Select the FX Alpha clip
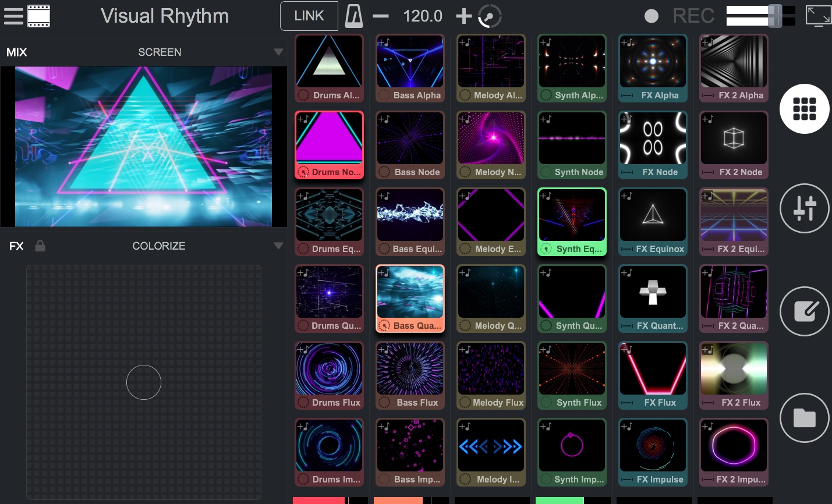Screen dimensions: 832x504 click(x=653, y=68)
